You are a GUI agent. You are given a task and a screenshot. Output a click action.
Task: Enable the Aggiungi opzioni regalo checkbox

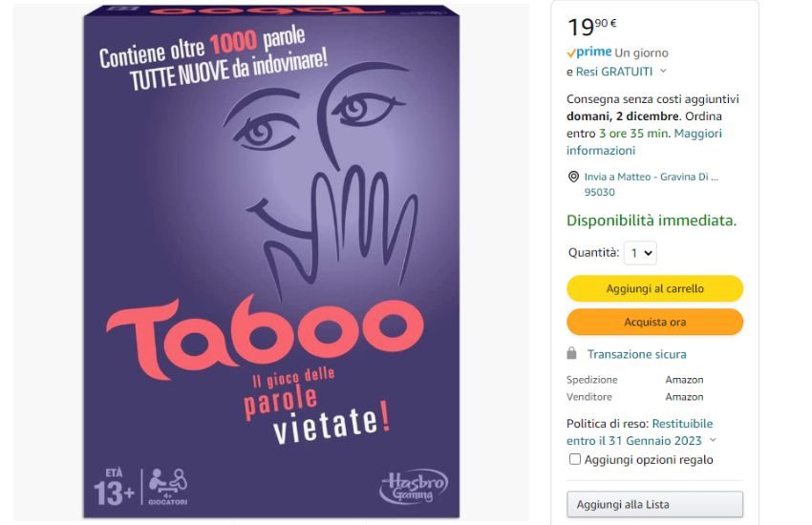coord(575,459)
